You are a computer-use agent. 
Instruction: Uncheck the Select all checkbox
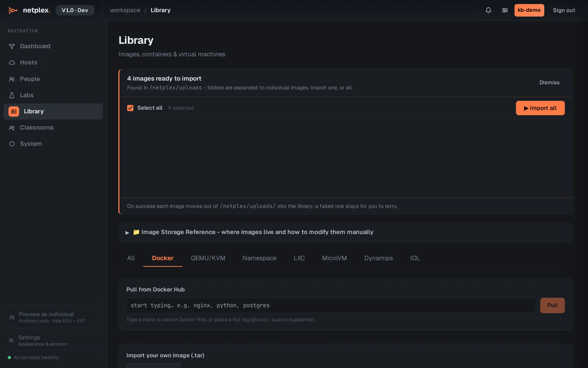[x=130, y=108]
